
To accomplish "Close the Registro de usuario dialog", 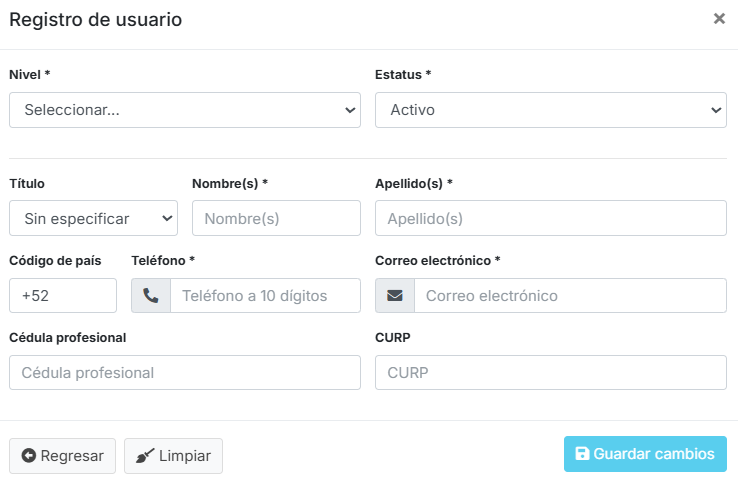I will [x=719, y=18].
